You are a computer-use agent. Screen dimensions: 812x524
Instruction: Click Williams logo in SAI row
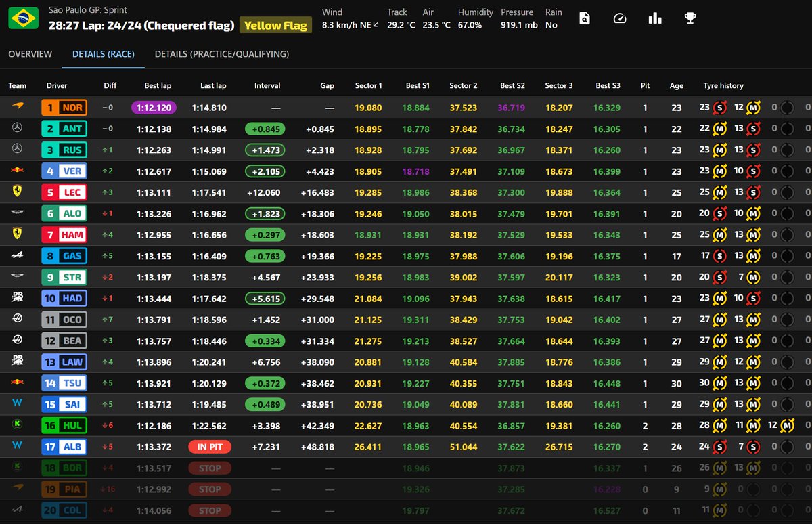(x=18, y=404)
